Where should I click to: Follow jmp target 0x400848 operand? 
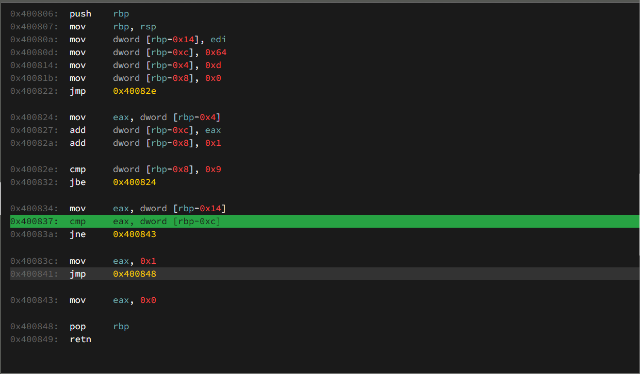click(x=134, y=274)
